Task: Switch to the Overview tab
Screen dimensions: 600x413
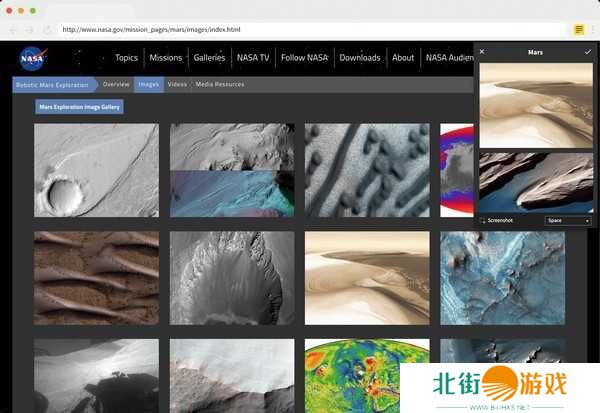Action: pos(116,85)
